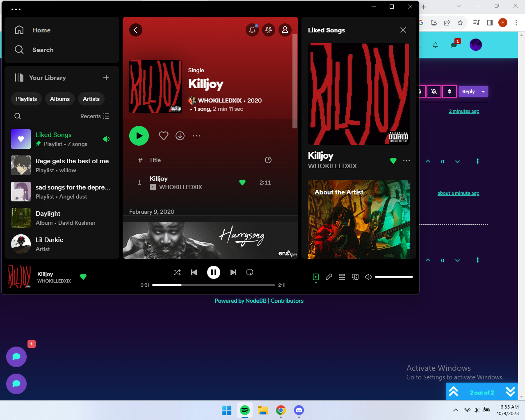
Task: Filter library by Albums
Action: click(60, 99)
